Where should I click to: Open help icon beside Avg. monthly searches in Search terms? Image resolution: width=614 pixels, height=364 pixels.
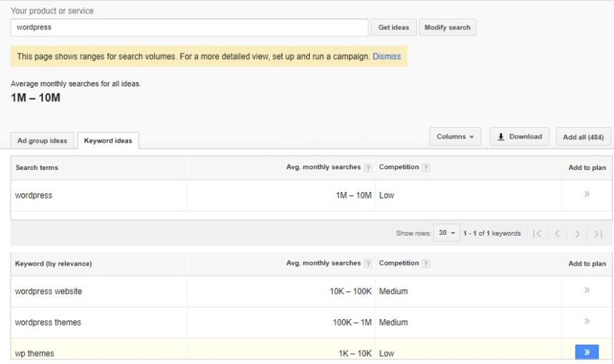368,168
